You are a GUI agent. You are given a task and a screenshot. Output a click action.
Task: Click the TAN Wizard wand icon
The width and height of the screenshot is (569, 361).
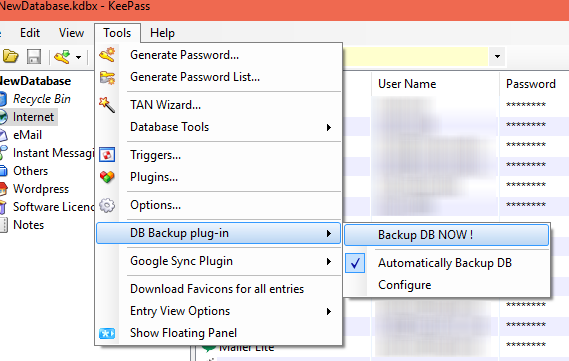pyautogui.click(x=107, y=105)
